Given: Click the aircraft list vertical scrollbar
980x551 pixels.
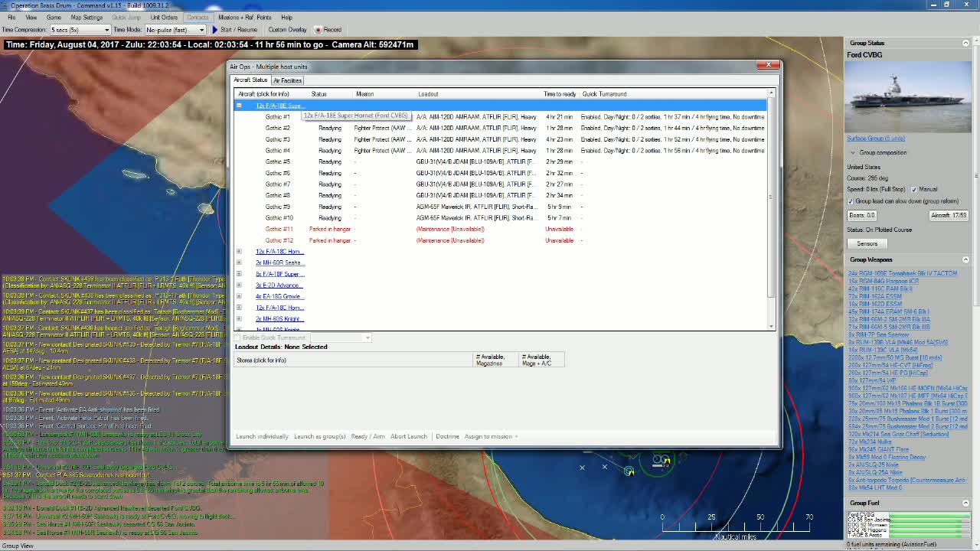Looking at the screenshot, I should click(x=771, y=210).
